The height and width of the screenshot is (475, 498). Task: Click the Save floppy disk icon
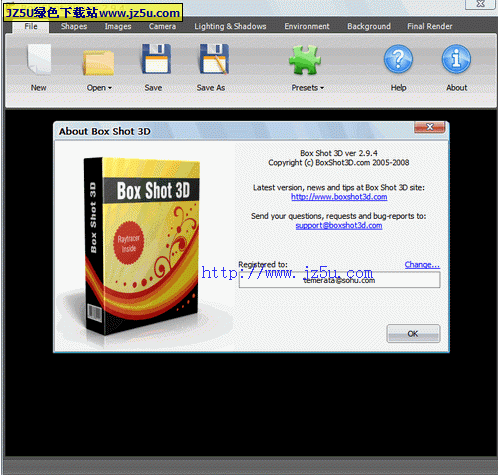pyautogui.click(x=156, y=59)
